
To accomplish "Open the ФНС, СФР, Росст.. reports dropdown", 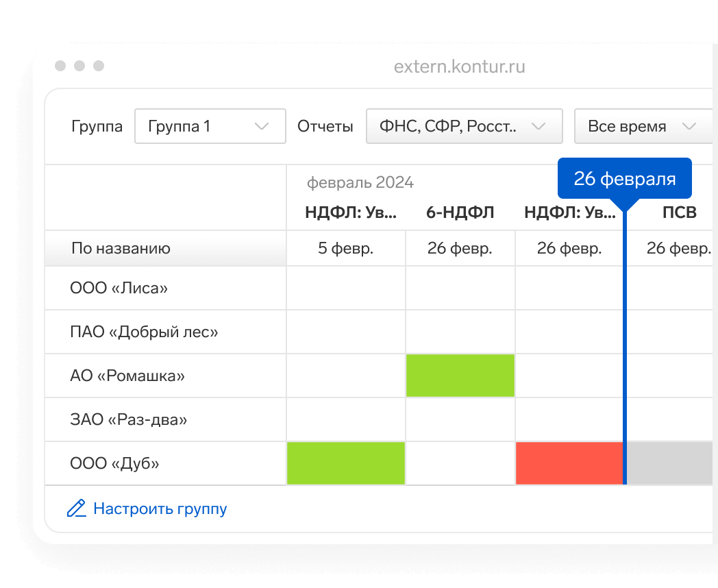I will (464, 126).
